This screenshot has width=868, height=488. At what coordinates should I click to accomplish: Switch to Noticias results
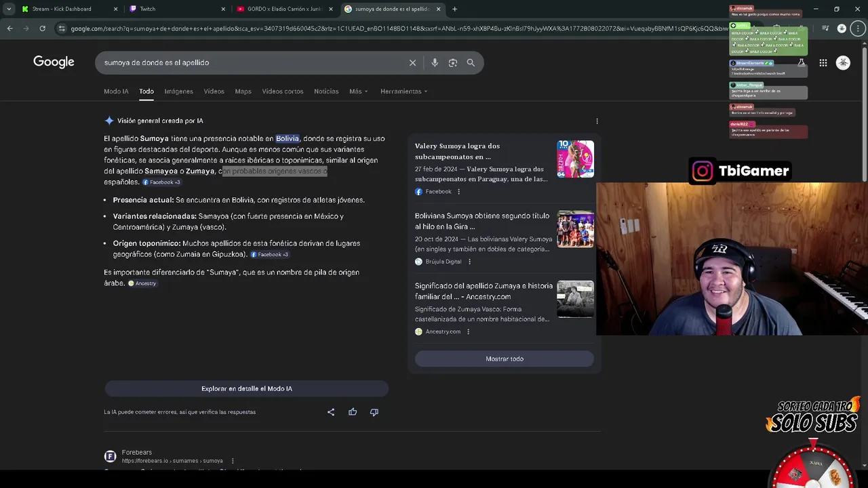point(326,91)
